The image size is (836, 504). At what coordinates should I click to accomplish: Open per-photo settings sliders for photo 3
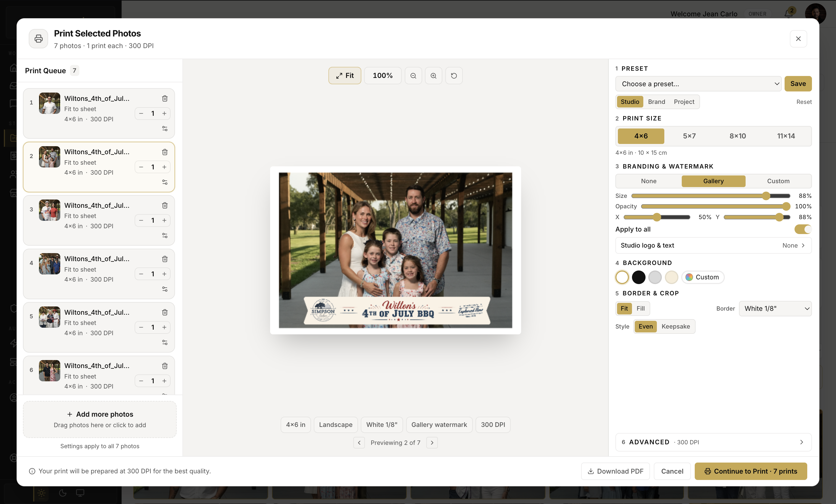[x=164, y=235]
